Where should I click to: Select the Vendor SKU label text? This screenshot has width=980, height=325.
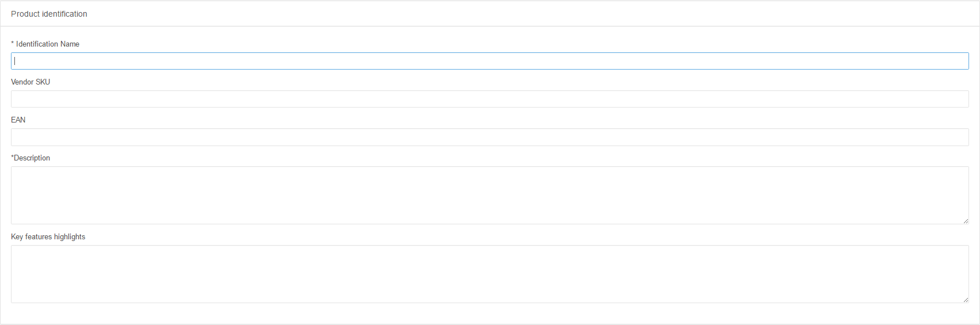(30, 82)
